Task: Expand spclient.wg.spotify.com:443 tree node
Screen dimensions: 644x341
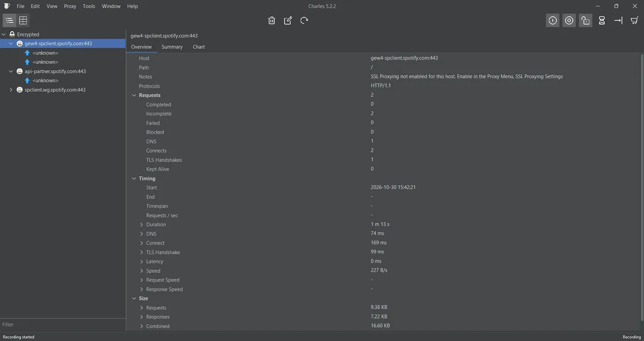Action: [x=11, y=90]
